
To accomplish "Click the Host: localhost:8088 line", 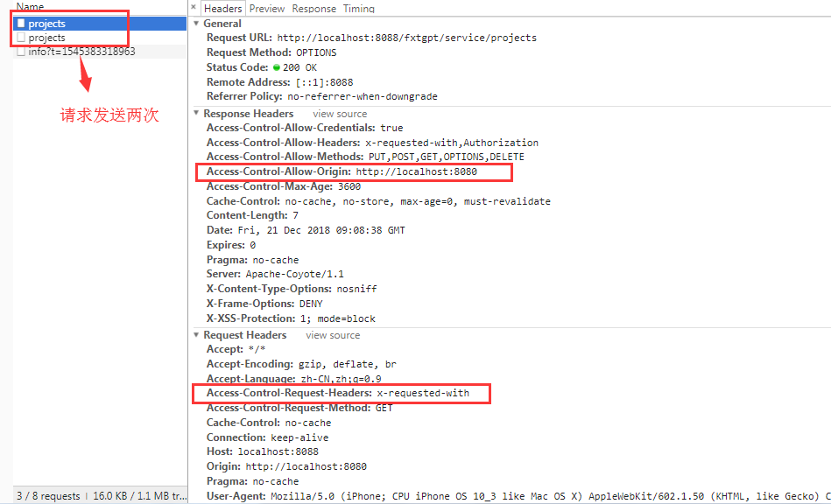I will (x=263, y=451).
